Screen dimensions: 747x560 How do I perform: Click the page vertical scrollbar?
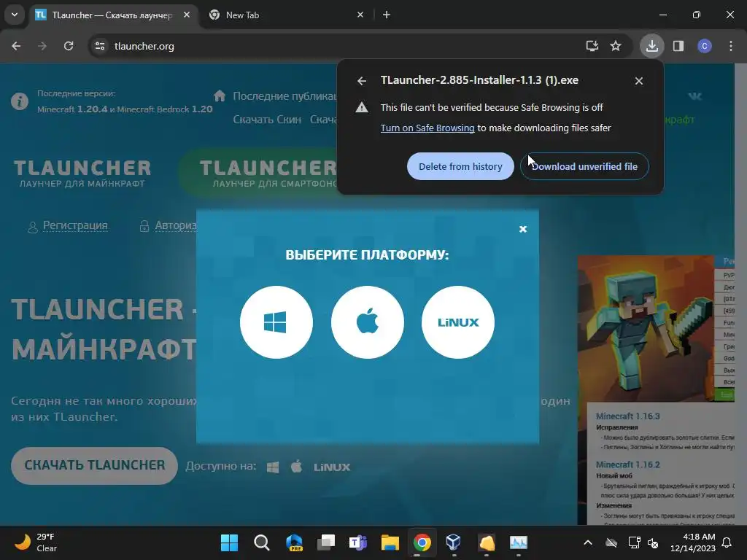(740, 295)
